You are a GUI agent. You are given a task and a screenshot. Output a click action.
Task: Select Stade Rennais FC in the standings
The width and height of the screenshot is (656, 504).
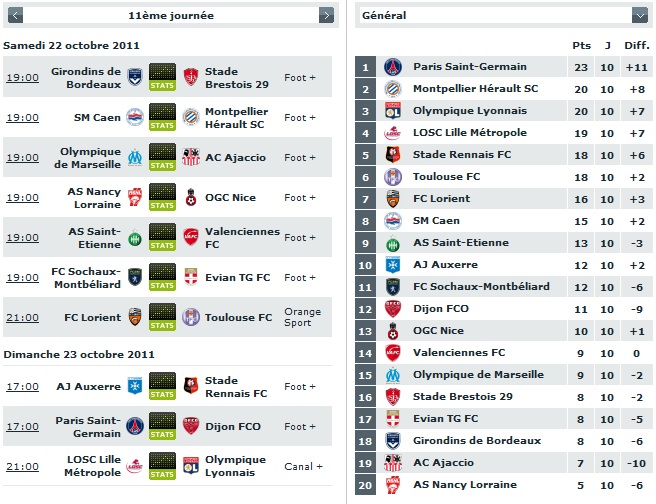[x=462, y=155]
